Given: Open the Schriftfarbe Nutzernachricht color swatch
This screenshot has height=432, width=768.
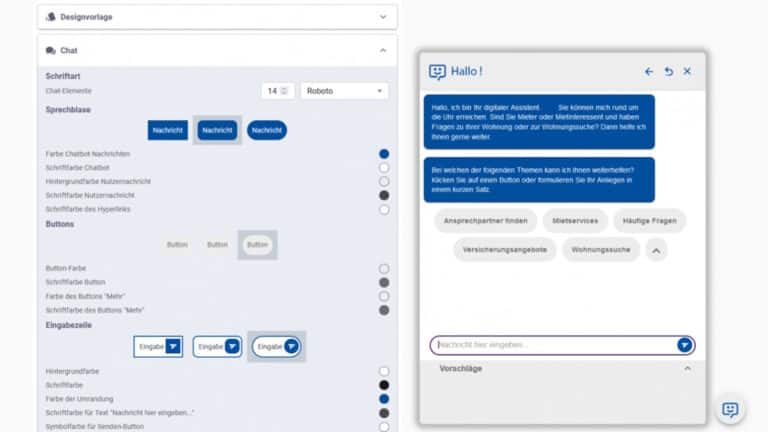Looking at the screenshot, I should click(384, 195).
